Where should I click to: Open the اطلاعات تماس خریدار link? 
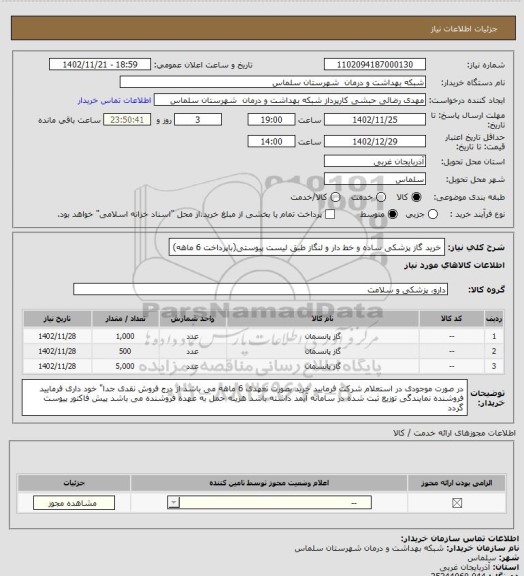point(114,100)
